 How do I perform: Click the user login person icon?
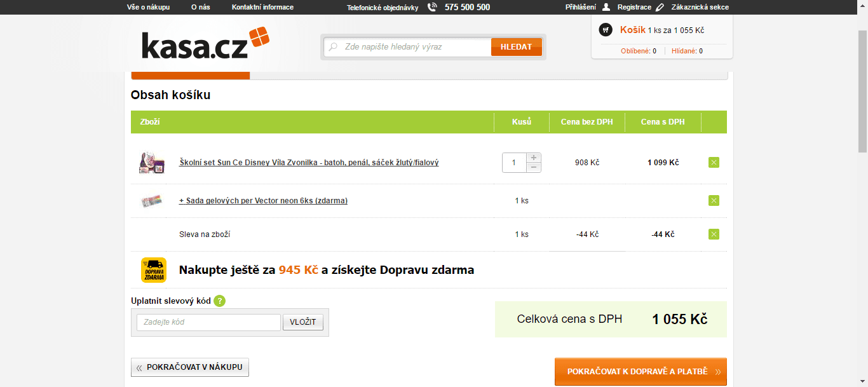click(x=606, y=7)
